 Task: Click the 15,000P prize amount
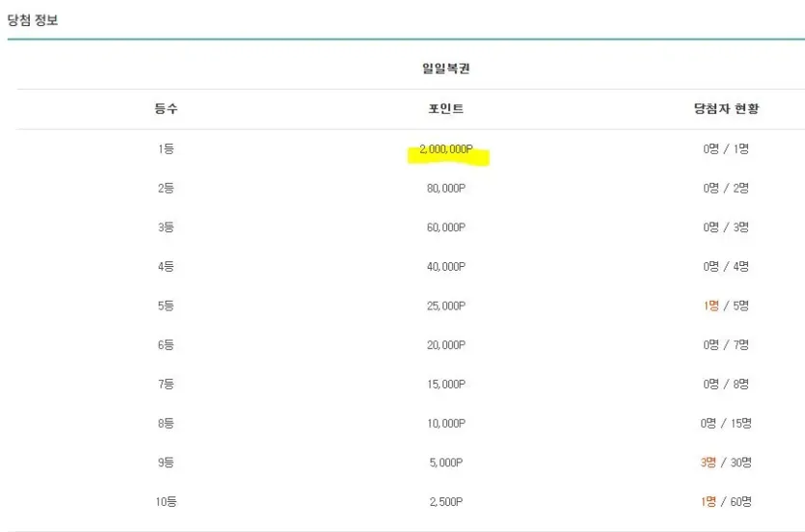(446, 385)
